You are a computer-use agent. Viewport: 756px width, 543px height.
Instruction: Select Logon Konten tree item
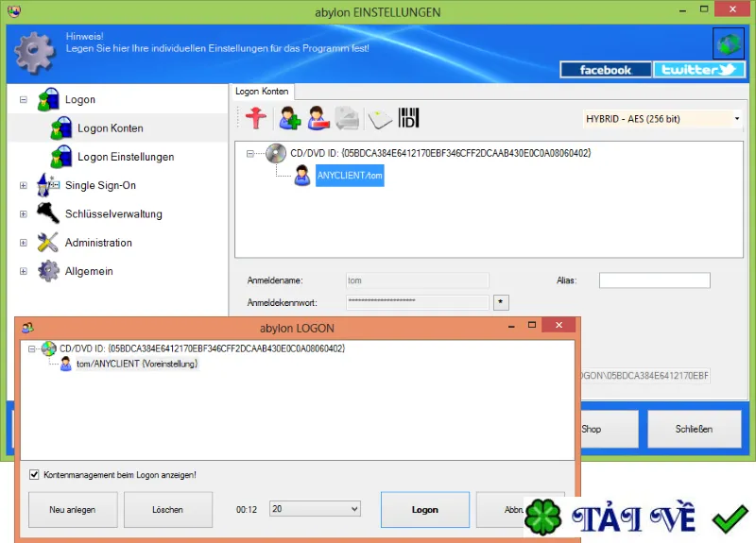click(111, 128)
